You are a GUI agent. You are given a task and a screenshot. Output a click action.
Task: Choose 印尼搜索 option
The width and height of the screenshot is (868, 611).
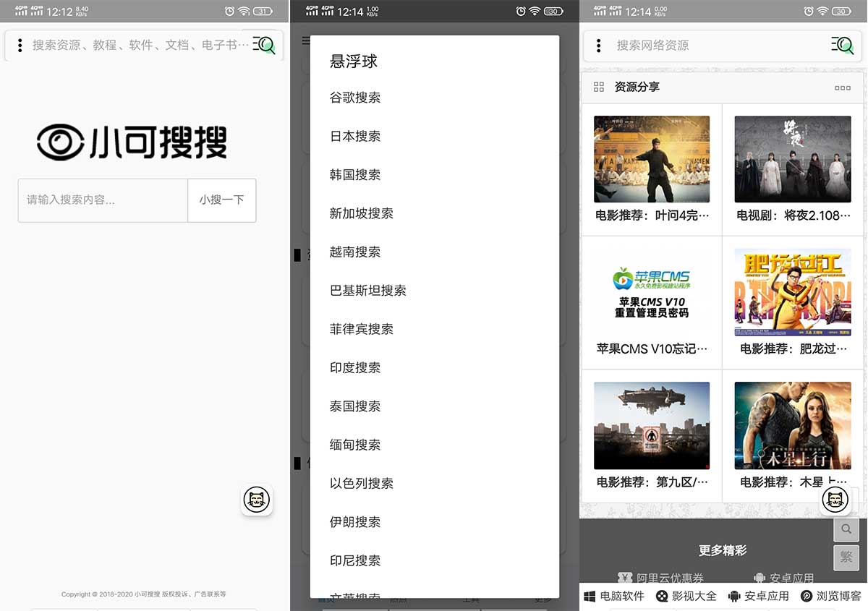355,560
